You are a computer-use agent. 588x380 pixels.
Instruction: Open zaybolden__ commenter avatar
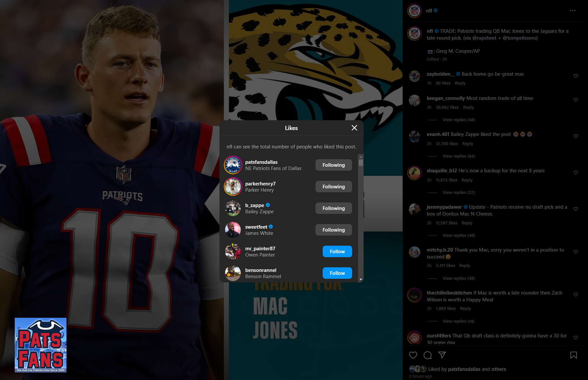[x=414, y=76]
